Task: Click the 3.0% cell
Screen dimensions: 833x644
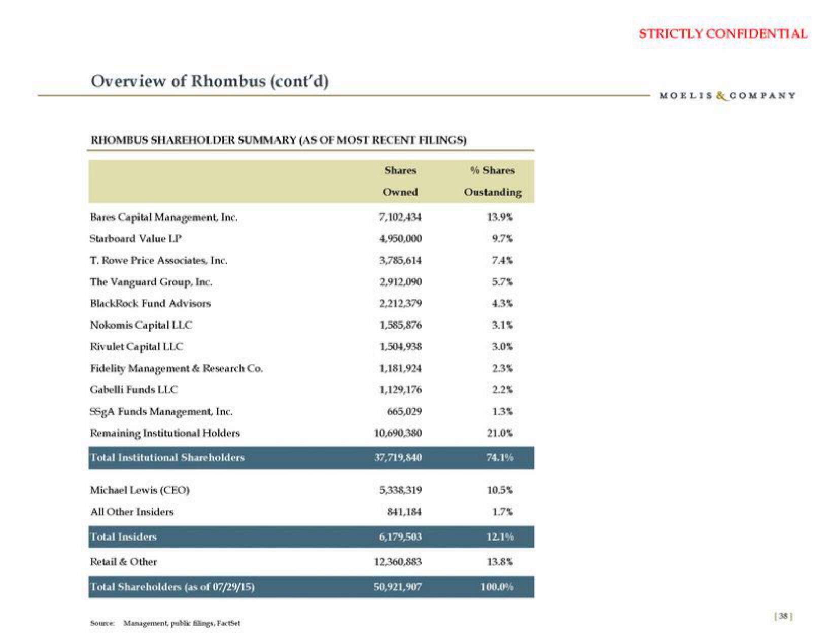Action: tap(502, 347)
